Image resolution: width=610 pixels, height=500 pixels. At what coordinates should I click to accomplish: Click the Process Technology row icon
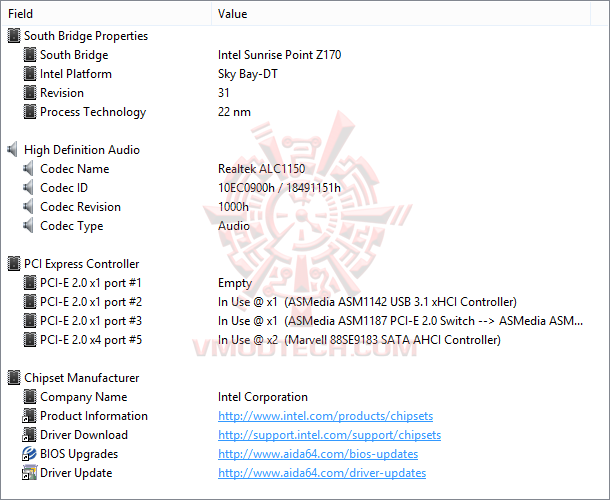point(30,112)
